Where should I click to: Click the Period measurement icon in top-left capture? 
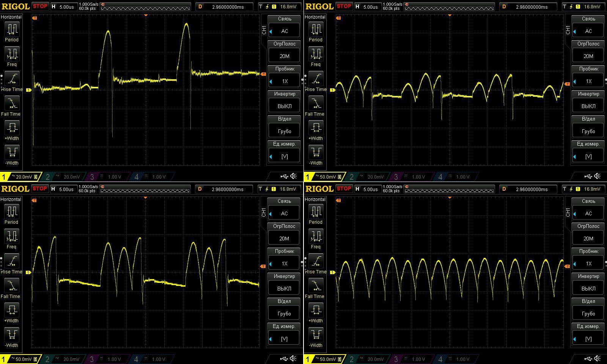12,29
